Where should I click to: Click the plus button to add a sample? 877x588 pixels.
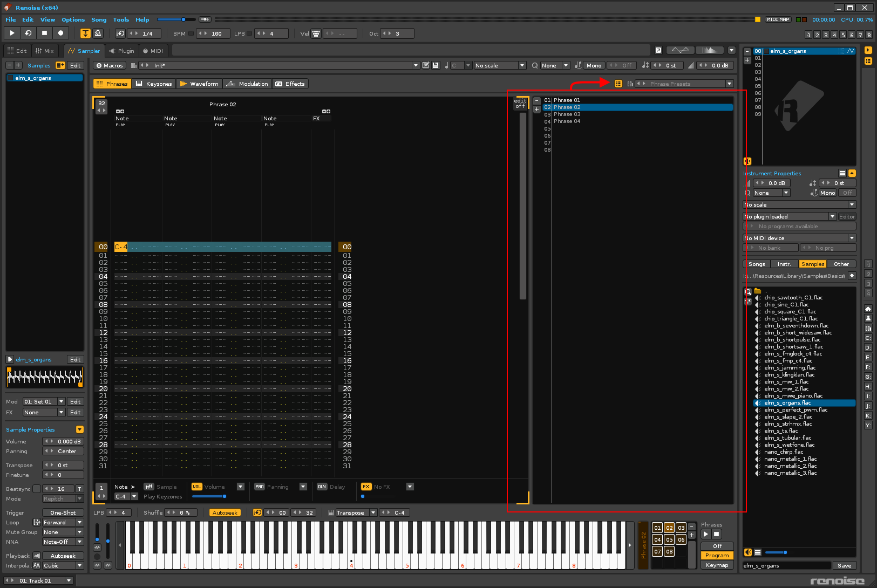click(18, 65)
